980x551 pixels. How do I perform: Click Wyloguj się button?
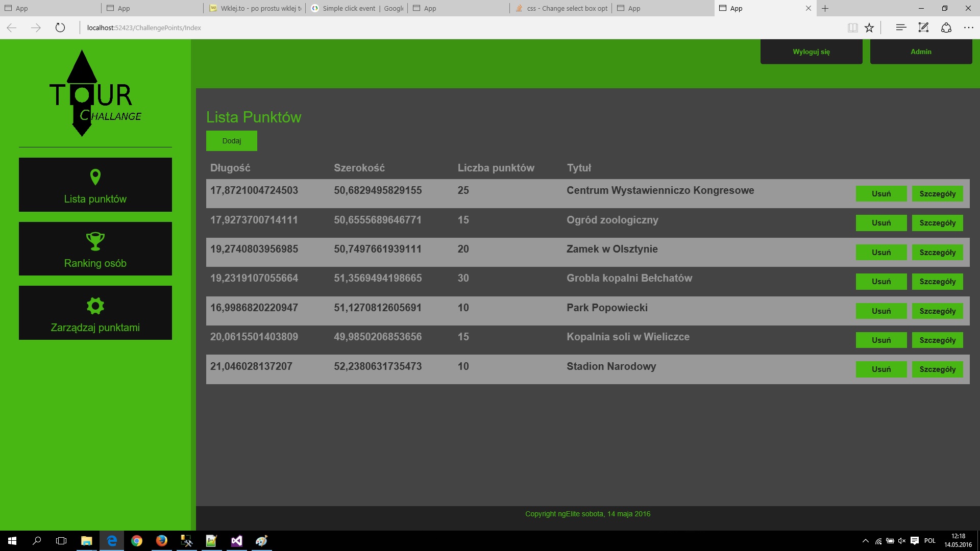(811, 52)
